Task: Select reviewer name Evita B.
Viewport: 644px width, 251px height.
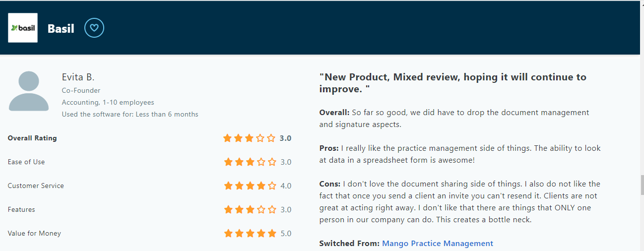Action: tap(78, 77)
